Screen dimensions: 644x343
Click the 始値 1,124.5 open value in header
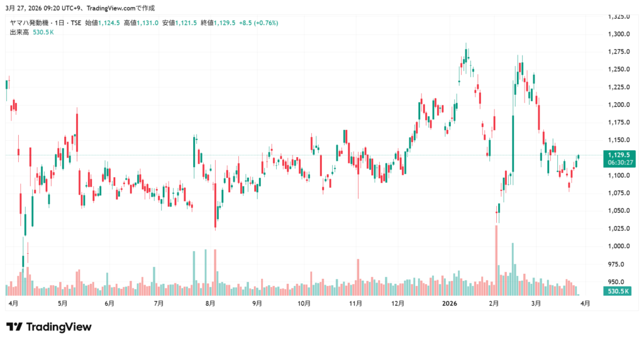click(104, 23)
